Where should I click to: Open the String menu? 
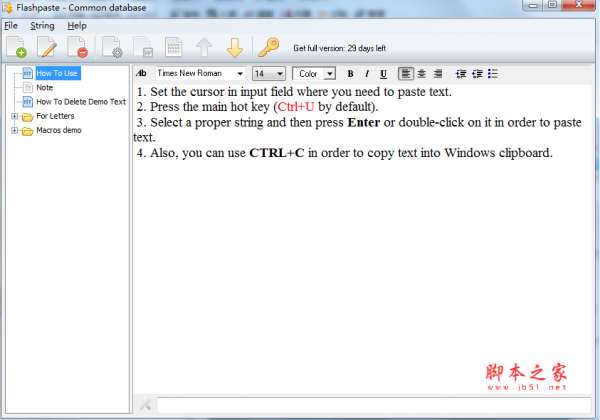point(42,26)
